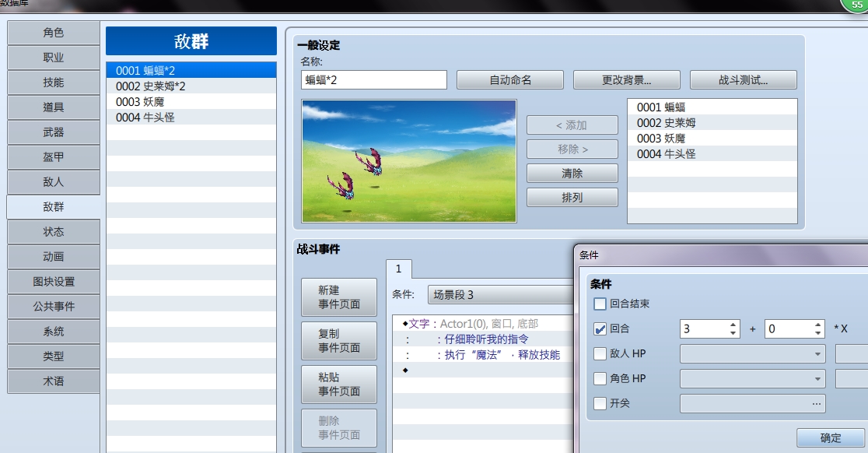Click the troop name input field
The width and height of the screenshot is (868, 453).
pos(373,79)
